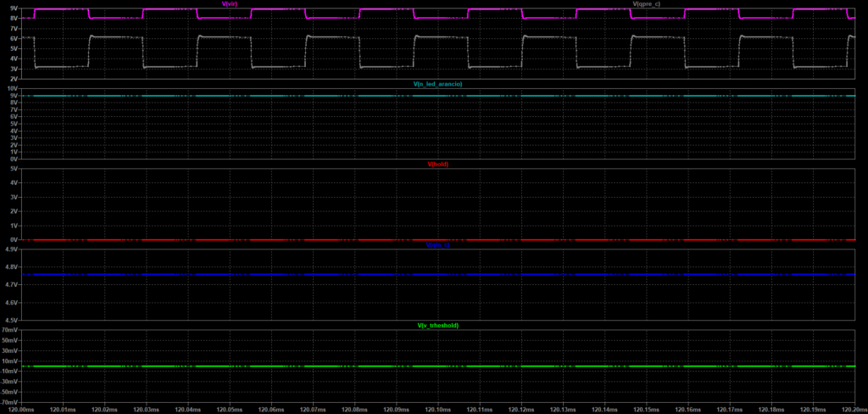Click the 120.19ms time axis label

(813, 410)
